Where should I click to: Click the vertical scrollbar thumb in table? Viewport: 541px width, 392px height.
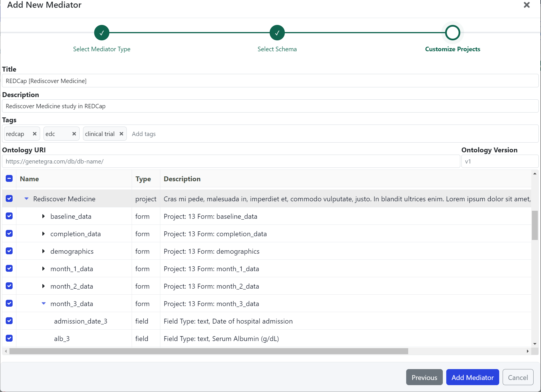pos(535,225)
